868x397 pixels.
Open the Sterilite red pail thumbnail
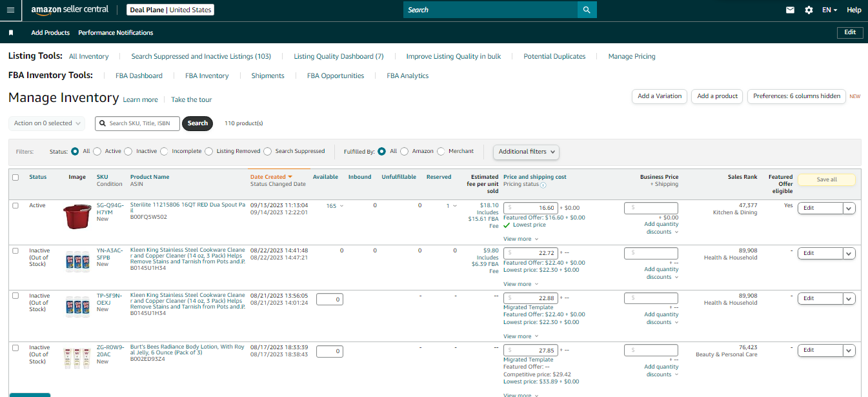pos(77,216)
